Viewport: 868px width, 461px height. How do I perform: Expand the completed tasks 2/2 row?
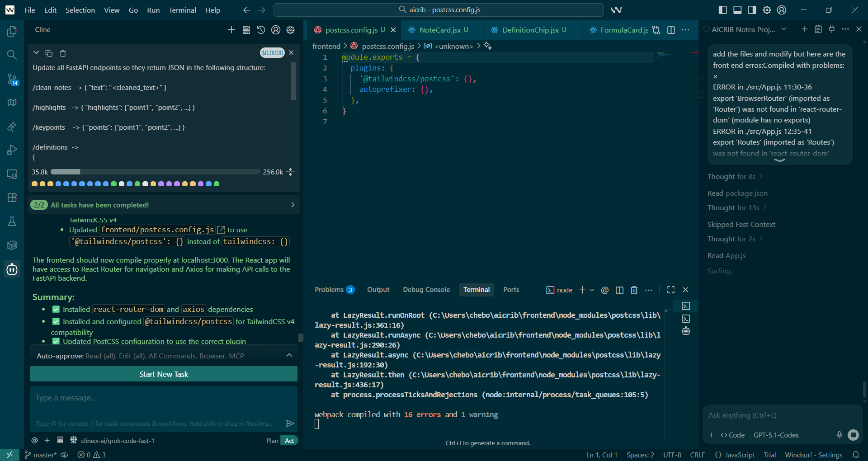(x=164, y=205)
